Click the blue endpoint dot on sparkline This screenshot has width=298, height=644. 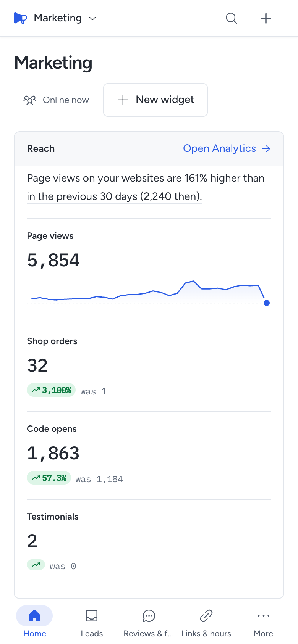pos(267,303)
